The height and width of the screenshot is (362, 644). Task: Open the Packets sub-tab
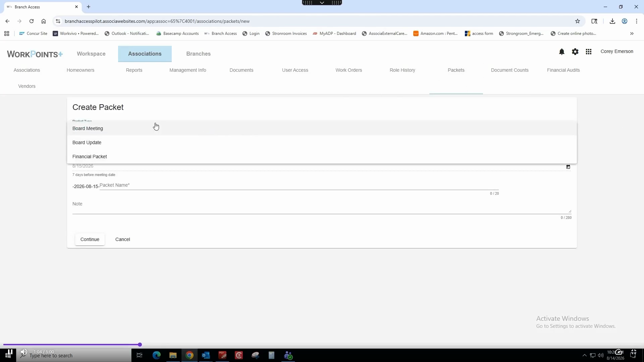tap(456, 70)
